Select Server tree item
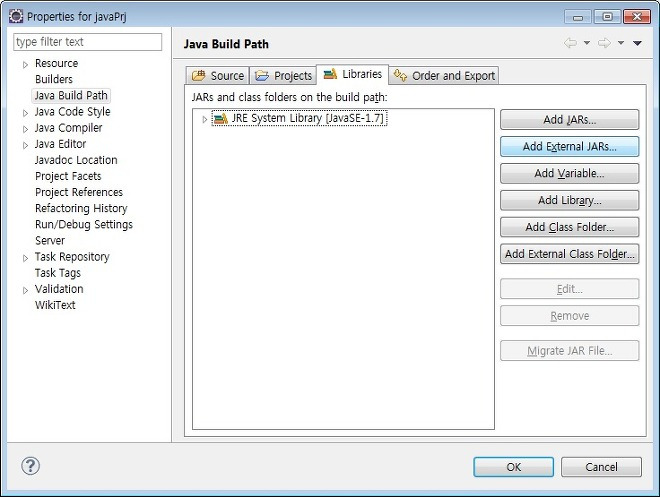This screenshot has width=660, height=497. click(50, 240)
